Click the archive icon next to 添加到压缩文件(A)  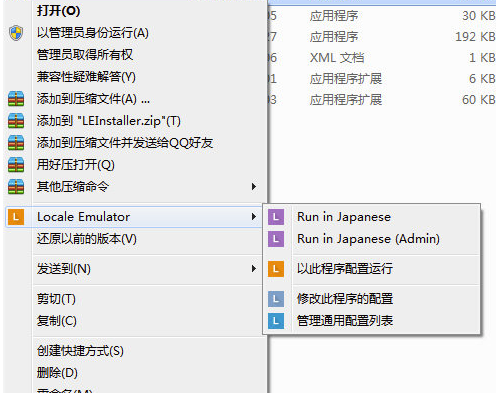tap(16, 99)
